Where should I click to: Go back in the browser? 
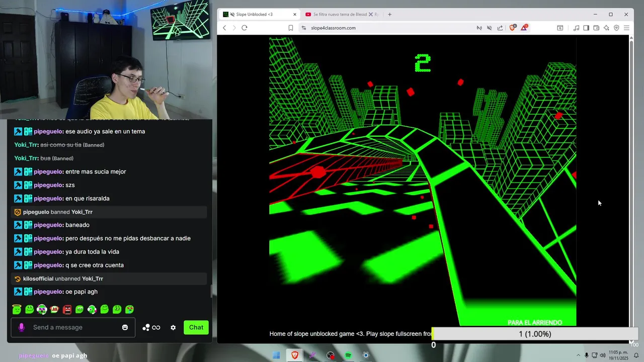(x=224, y=28)
